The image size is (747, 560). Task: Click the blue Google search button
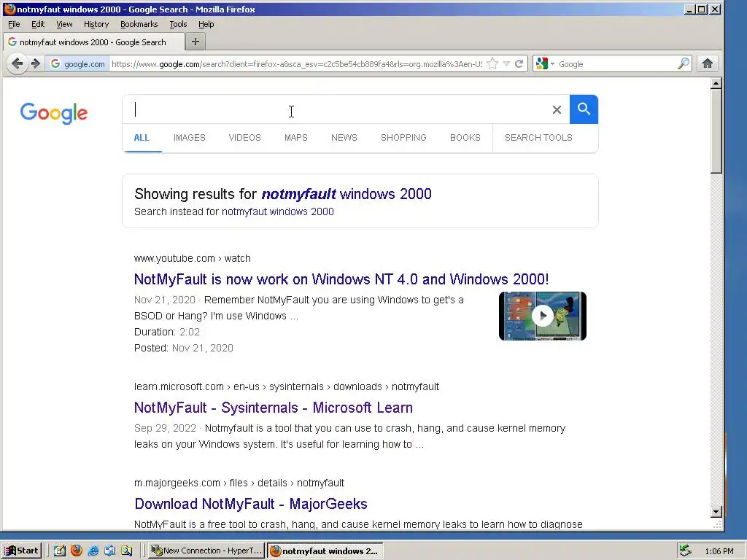pyautogui.click(x=584, y=109)
